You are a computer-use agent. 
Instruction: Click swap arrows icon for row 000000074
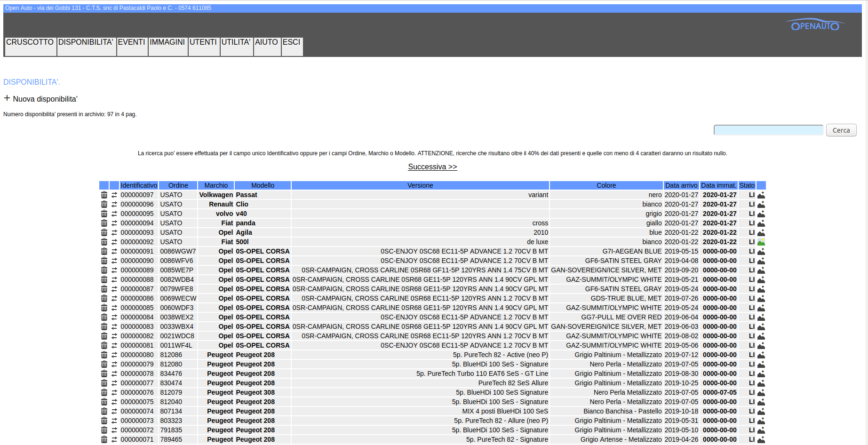coord(114,411)
